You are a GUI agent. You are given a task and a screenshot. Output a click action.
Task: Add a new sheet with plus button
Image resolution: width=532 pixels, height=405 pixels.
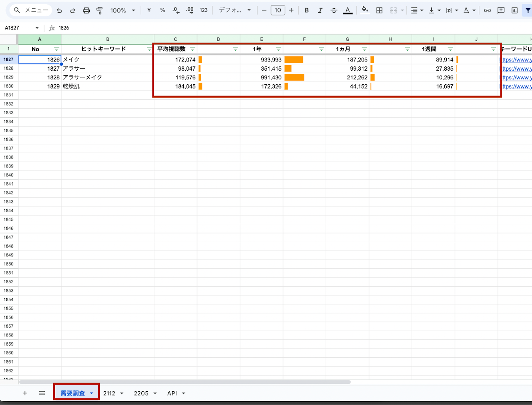[25, 393]
